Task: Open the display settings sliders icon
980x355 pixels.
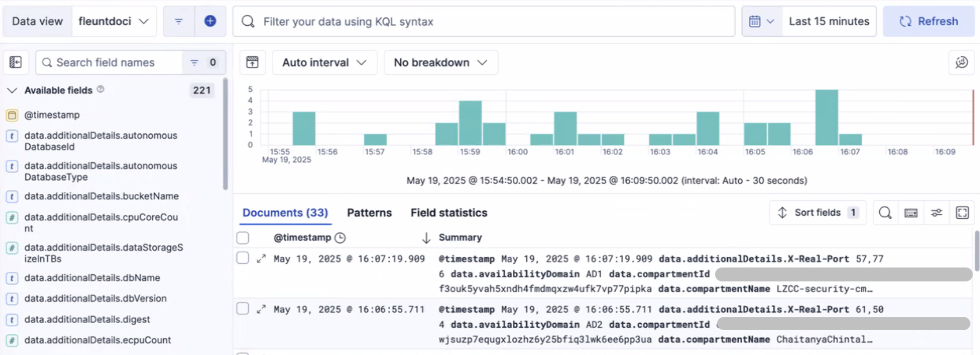Action: click(936, 213)
